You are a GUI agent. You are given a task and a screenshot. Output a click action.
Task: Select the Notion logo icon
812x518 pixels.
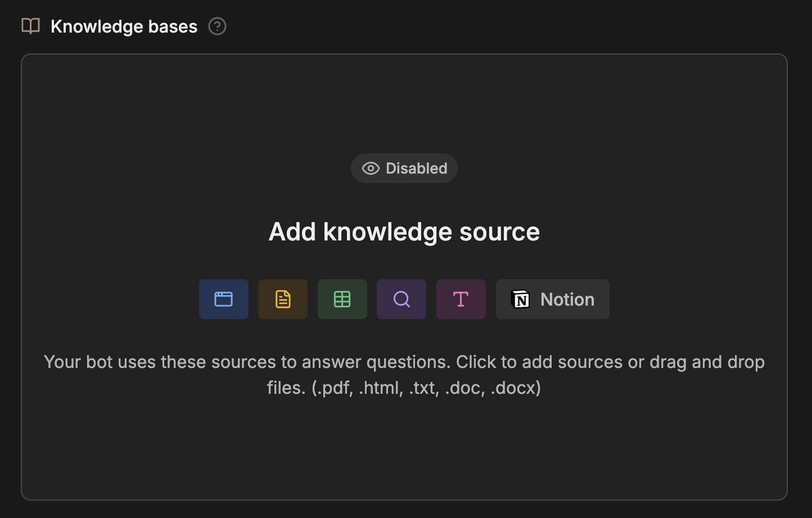[521, 299]
